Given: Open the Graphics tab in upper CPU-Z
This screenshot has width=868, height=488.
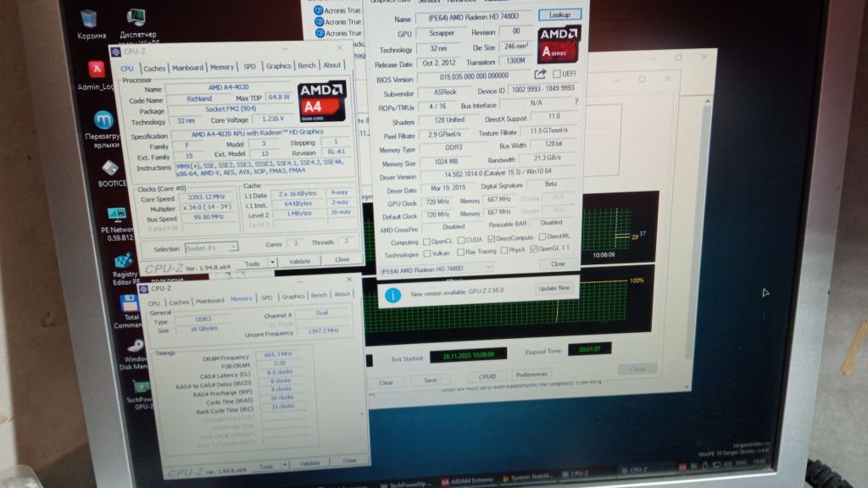Looking at the screenshot, I should [278, 66].
